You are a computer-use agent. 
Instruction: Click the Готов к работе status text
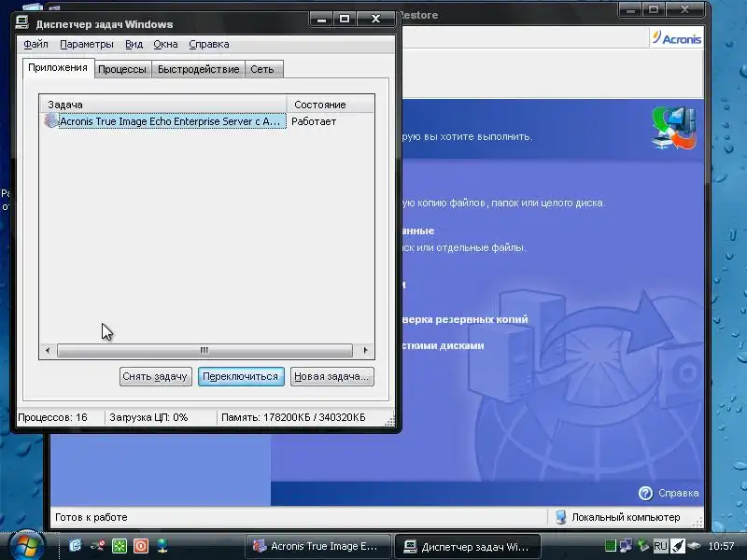92,518
